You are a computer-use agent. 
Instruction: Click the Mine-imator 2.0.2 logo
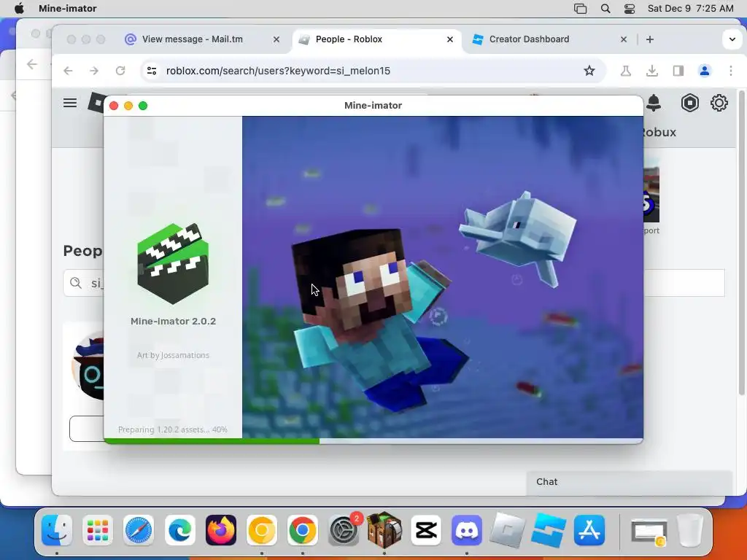coord(173,263)
